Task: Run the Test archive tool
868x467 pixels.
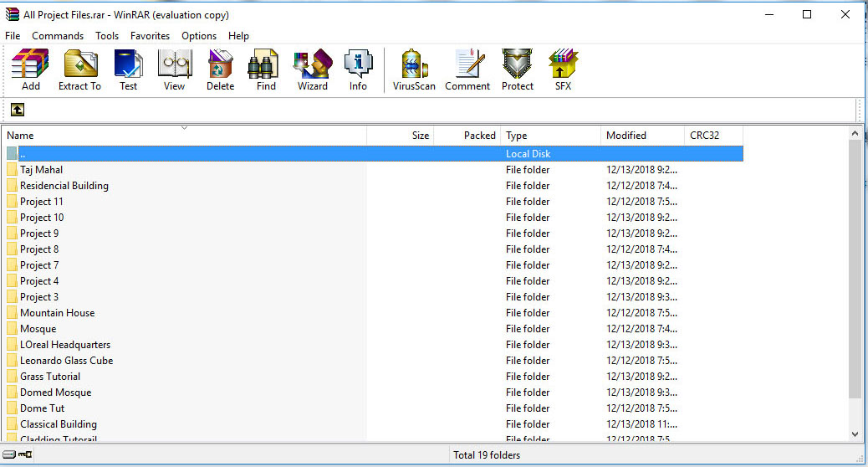Action: pos(129,69)
